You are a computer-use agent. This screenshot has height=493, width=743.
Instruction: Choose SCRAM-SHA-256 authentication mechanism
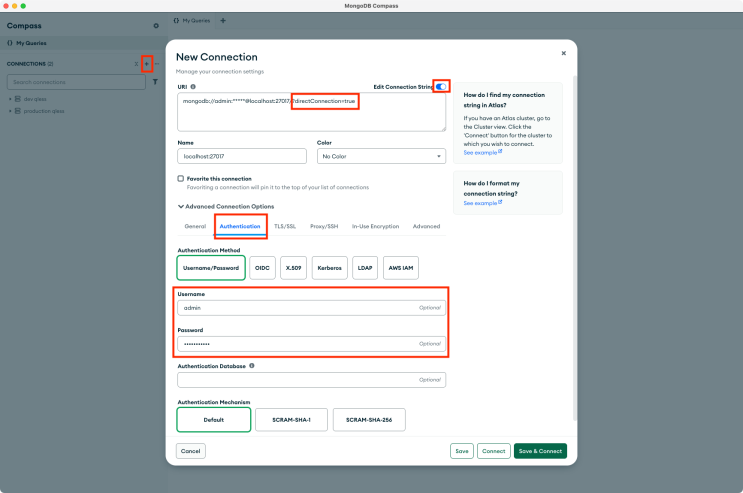369,420
